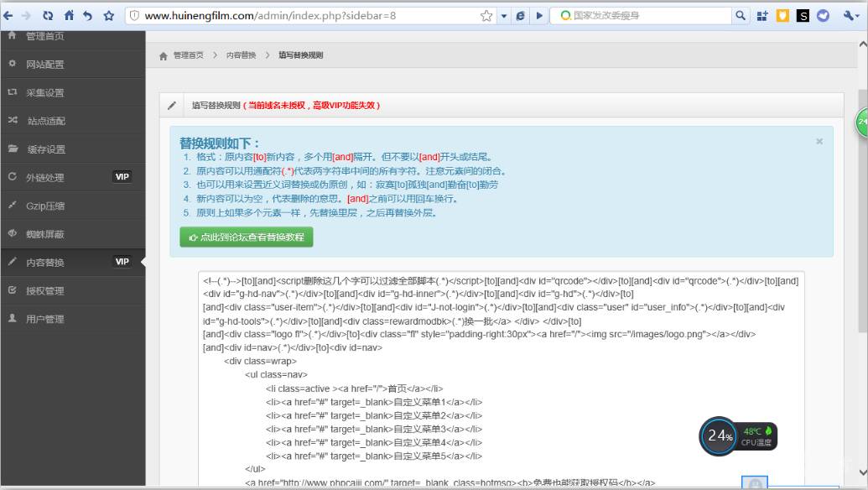The width and height of the screenshot is (868, 490).
Task: Click the VIP badge on 外链处理
Action: click(122, 177)
